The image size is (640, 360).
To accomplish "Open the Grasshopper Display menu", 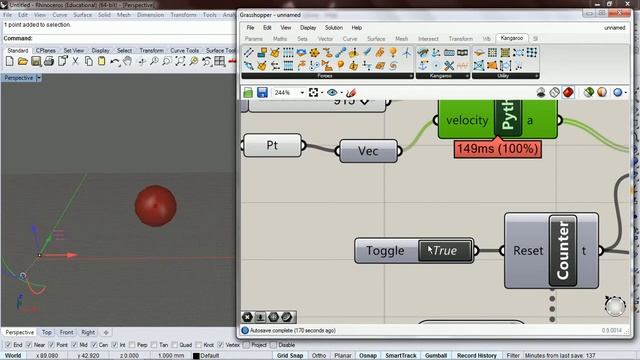I will (x=308, y=28).
